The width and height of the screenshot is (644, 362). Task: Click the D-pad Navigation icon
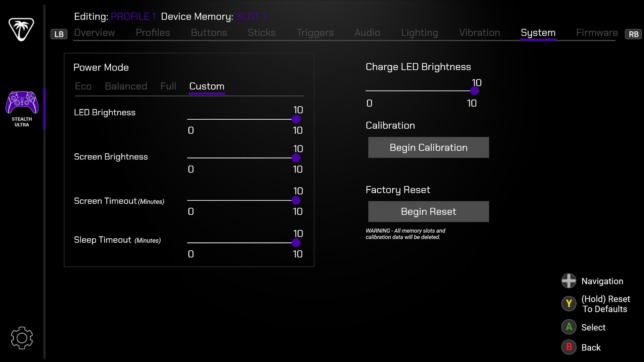pyautogui.click(x=569, y=281)
